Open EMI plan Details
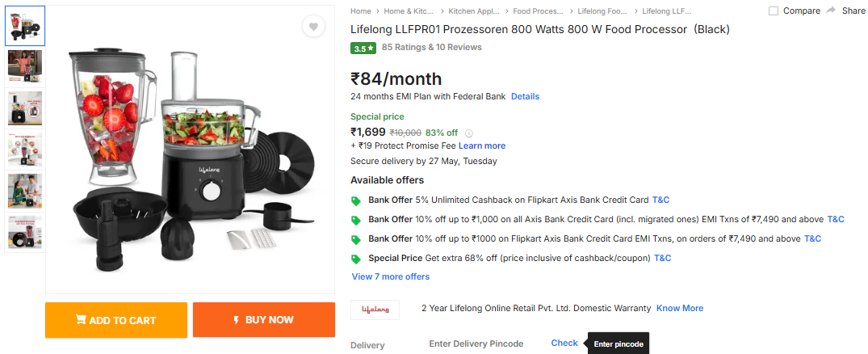The height and width of the screenshot is (354, 868). (x=525, y=96)
